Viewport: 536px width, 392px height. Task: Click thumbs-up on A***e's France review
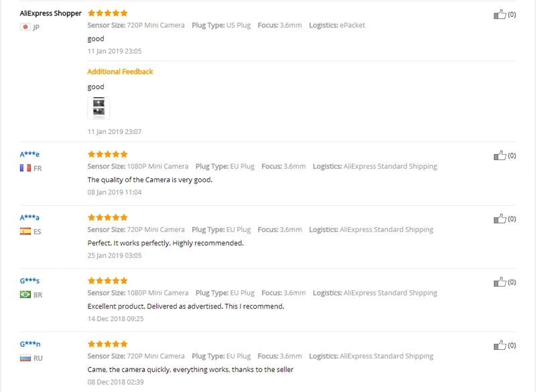[499, 155]
